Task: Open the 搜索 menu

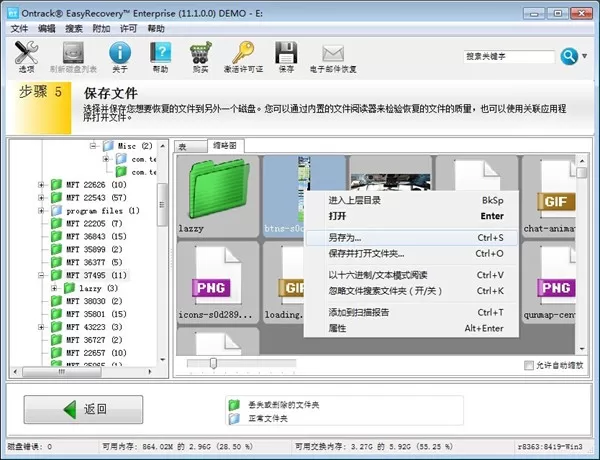Action: click(74, 29)
